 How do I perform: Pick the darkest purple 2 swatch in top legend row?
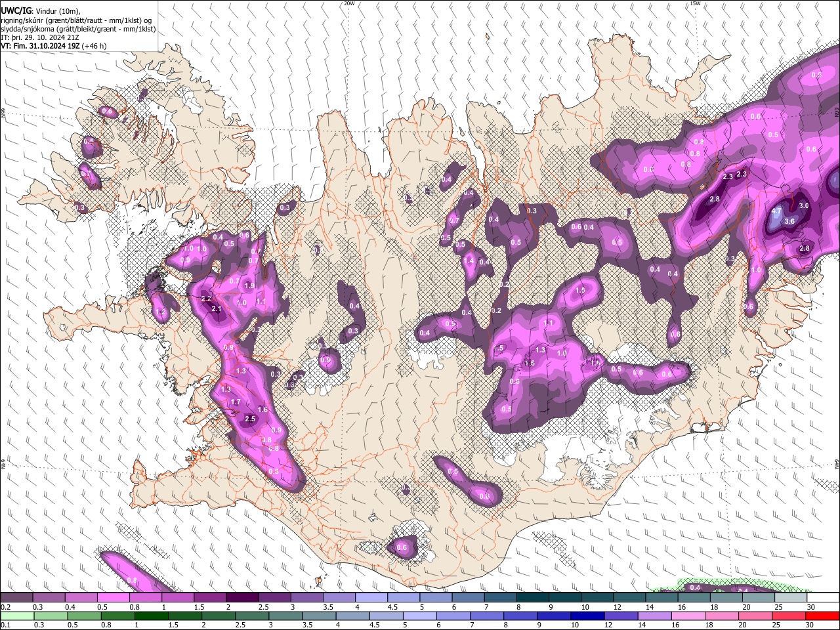pos(241,597)
